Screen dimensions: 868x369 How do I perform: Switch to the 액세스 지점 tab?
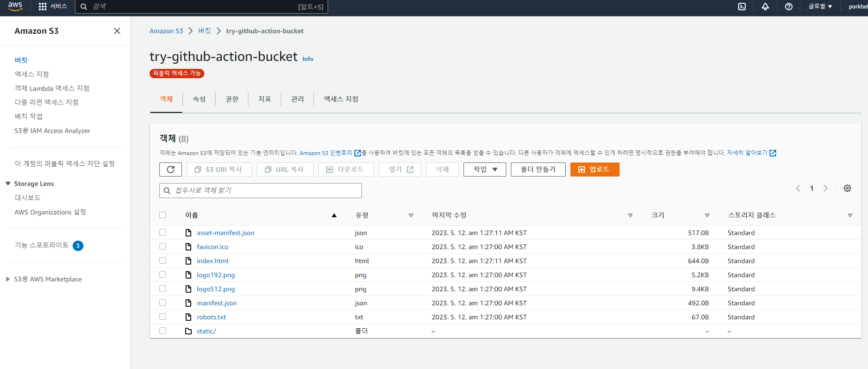(341, 99)
